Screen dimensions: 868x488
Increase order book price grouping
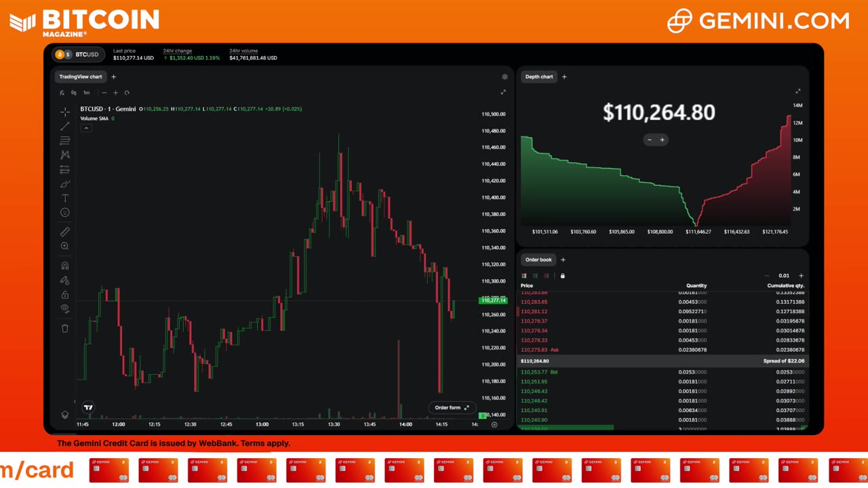[801, 276]
